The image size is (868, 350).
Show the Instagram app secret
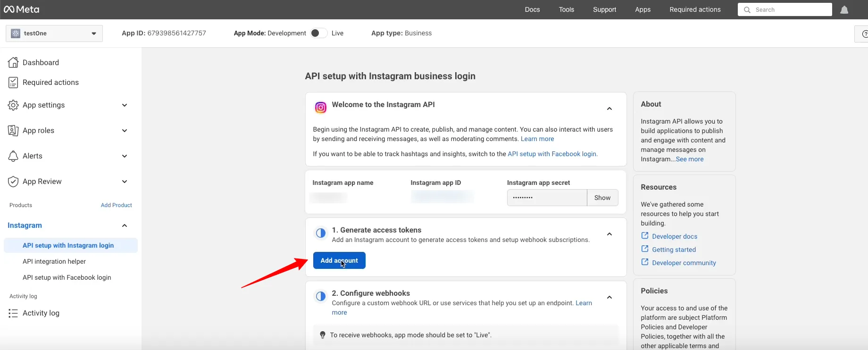point(602,198)
